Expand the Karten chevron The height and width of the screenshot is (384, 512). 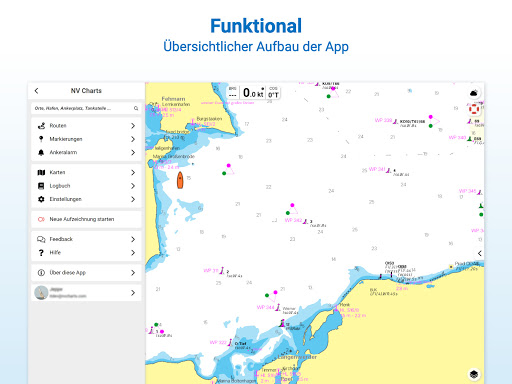[133, 172]
